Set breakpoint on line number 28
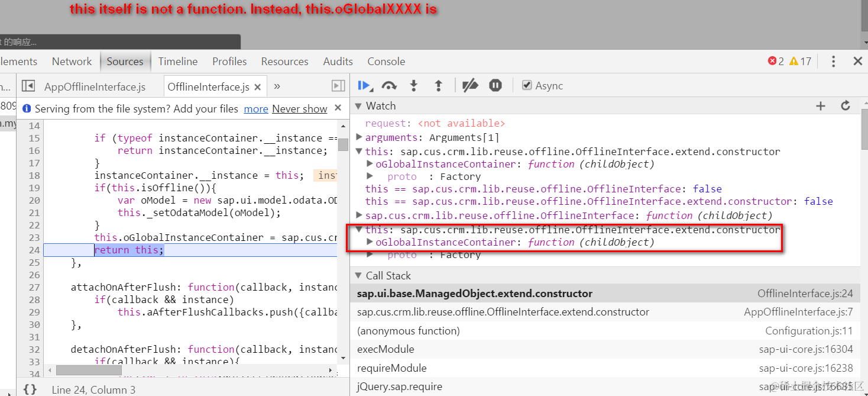Screen dimensions: 868x396 click(x=34, y=300)
